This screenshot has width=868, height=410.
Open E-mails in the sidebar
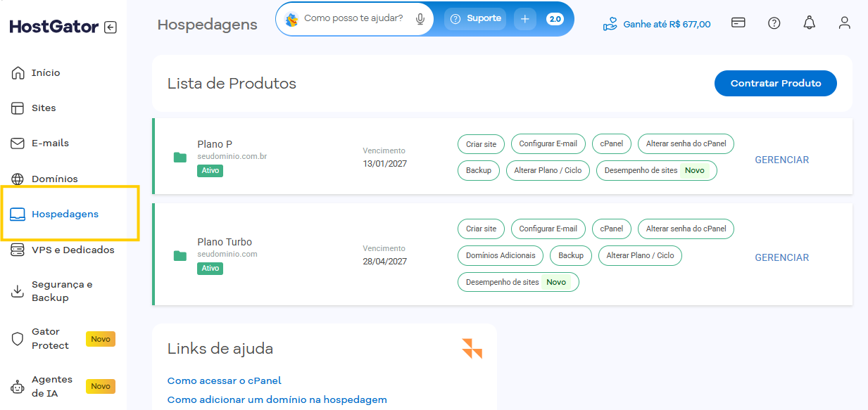(50, 143)
